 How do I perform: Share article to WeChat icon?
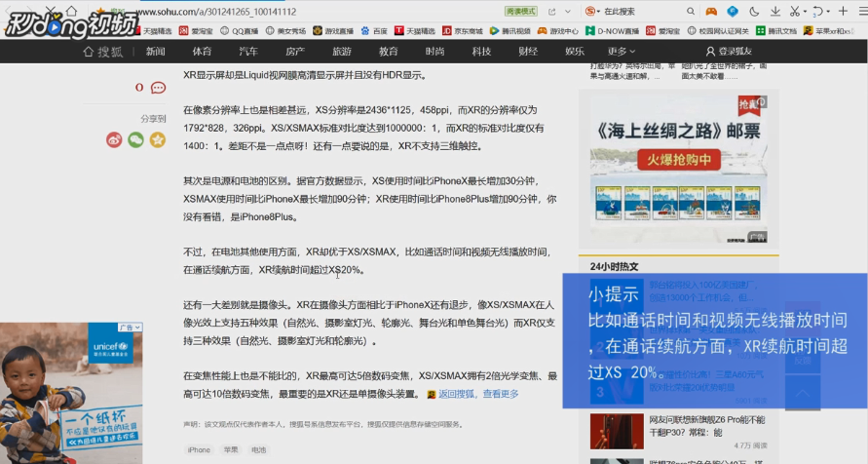(x=135, y=139)
